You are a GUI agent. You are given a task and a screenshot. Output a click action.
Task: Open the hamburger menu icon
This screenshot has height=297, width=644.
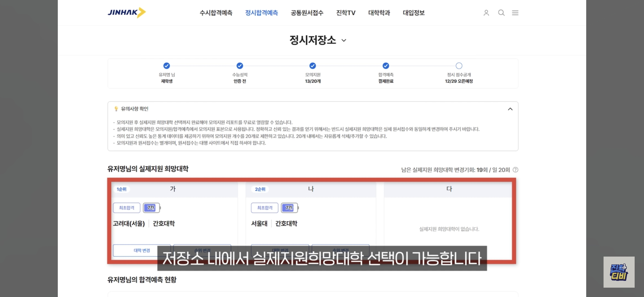coord(515,13)
